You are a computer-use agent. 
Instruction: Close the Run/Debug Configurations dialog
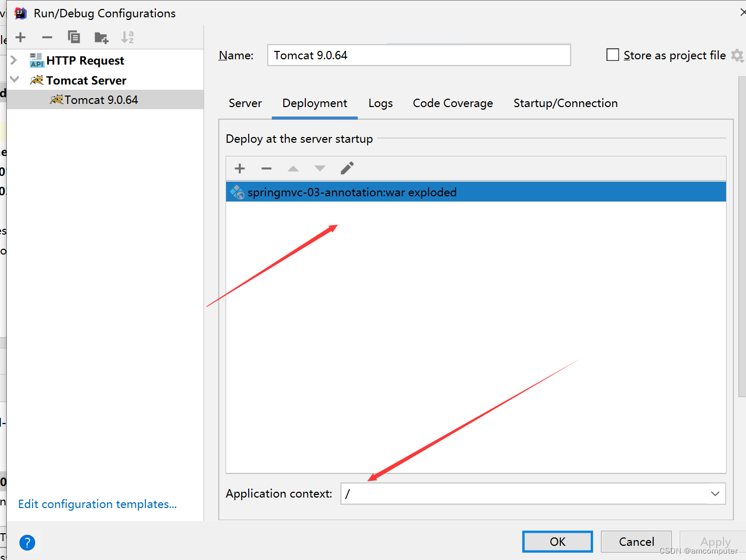743,12
